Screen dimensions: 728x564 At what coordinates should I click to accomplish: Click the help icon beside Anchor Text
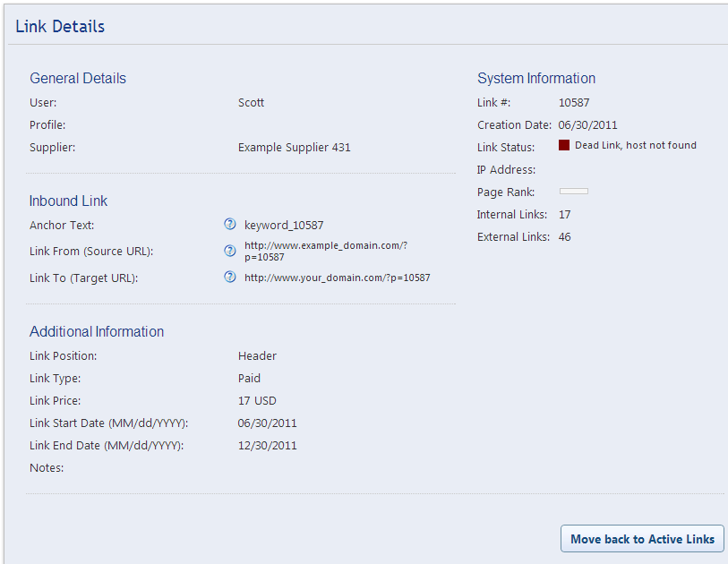click(229, 225)
